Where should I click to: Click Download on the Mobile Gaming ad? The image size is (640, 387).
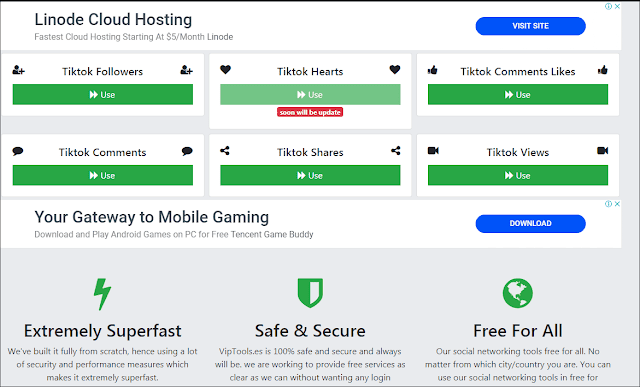tap(531, 224)
